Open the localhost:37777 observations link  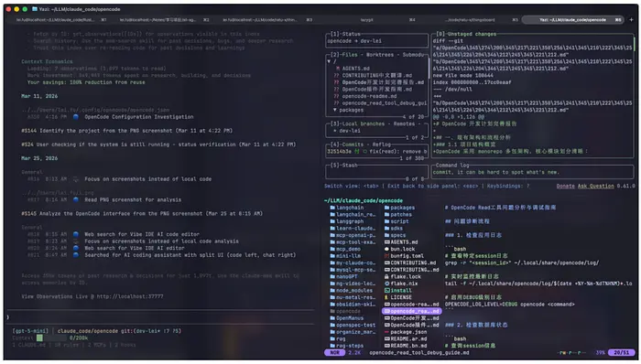(x=130, y=296)
